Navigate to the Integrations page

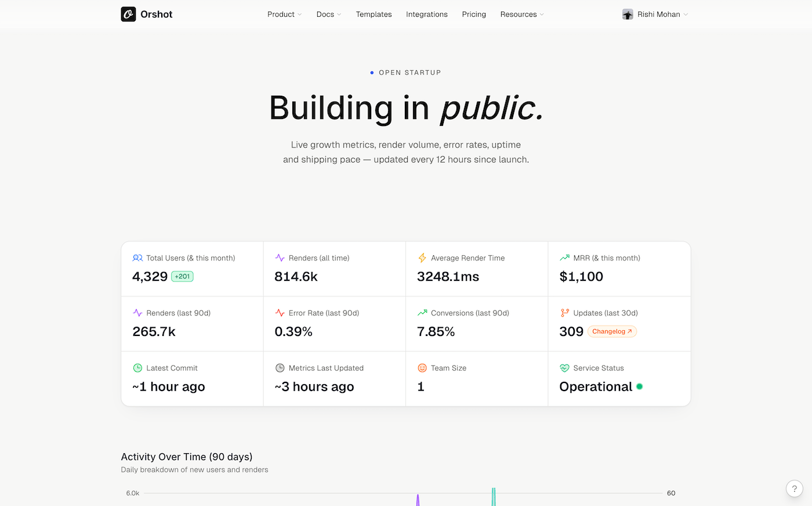point(427,15)
